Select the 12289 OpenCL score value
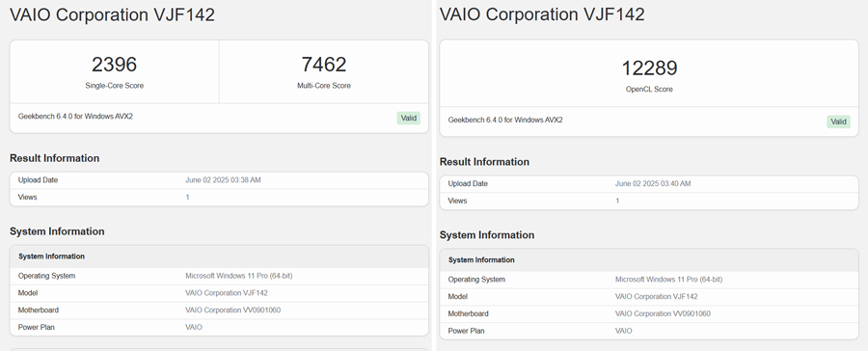 tap(649, 68)
